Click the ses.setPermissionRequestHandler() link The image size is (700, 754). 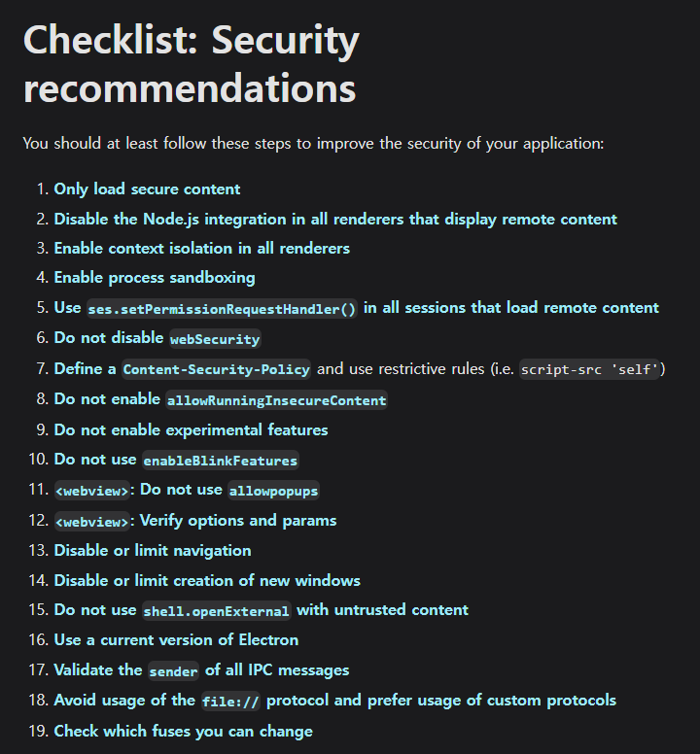point(222,309)
